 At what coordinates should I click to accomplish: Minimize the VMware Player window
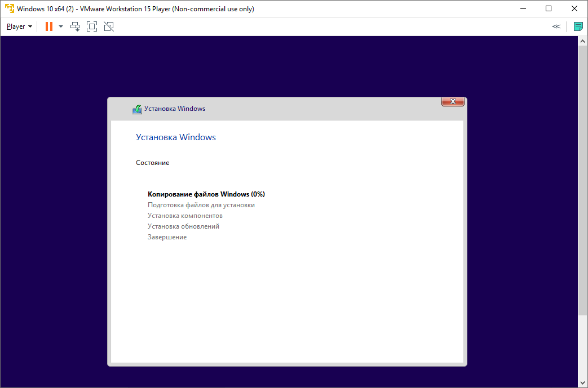(523, 8)
